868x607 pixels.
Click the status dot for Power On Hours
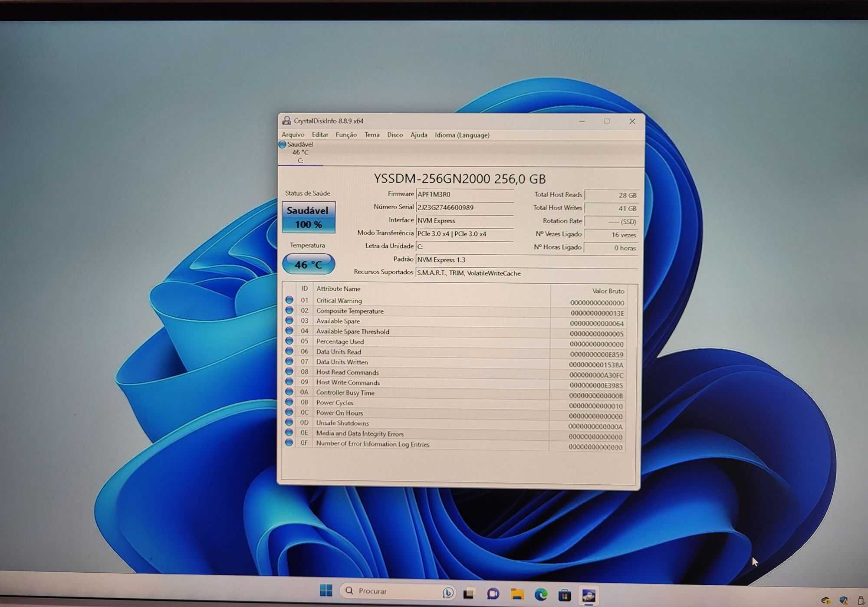289,412
